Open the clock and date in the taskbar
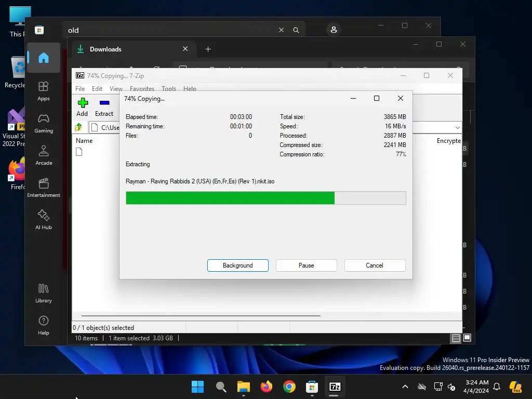532x399 pixels. coord(477,387)
